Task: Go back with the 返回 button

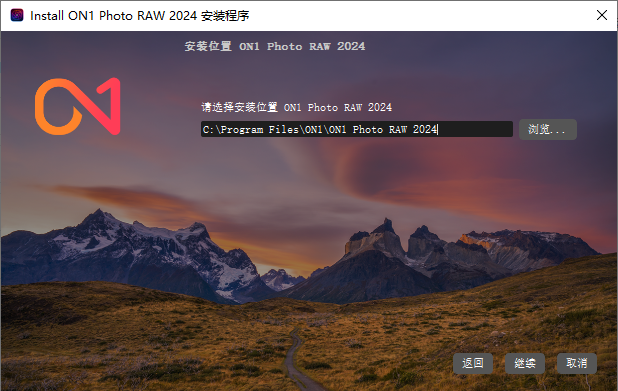Action: tap(473, 363)
